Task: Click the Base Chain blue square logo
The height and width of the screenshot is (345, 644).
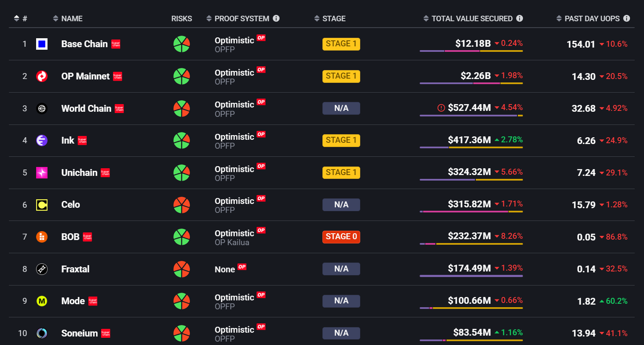Action: point(42,44)
